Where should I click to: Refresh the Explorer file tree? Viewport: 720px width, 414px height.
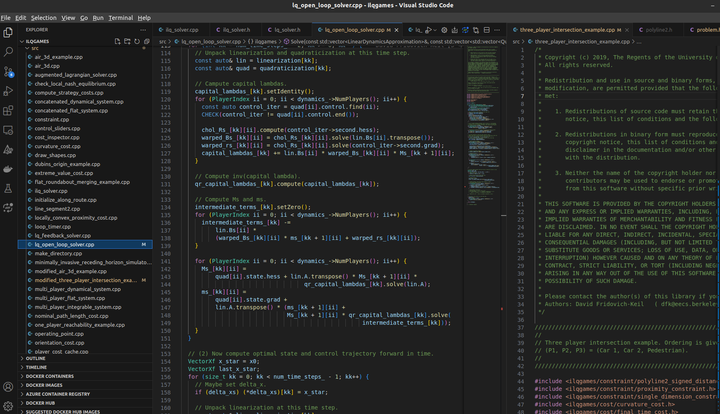point(138,39)
